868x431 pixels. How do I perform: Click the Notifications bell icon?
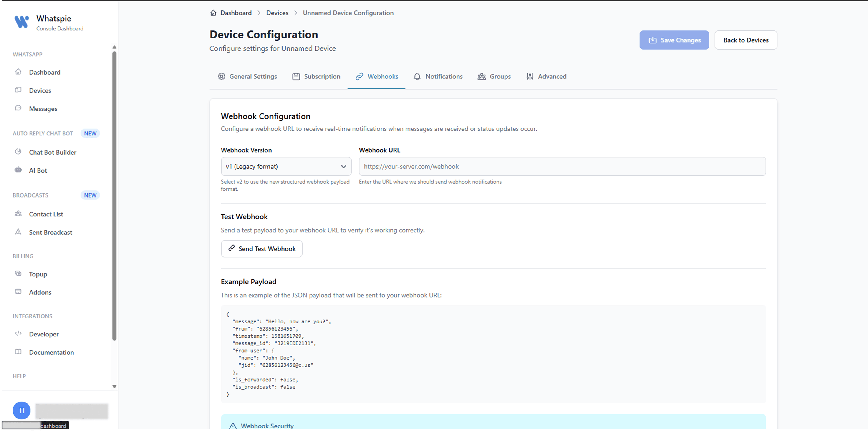tap(417, 76)
